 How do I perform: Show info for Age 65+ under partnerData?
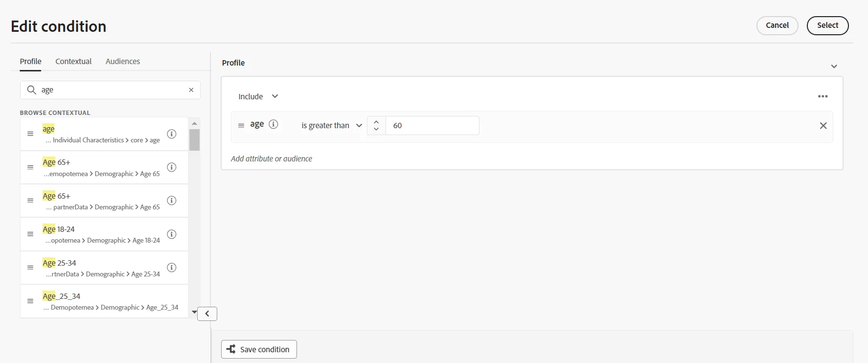point(172,201)
